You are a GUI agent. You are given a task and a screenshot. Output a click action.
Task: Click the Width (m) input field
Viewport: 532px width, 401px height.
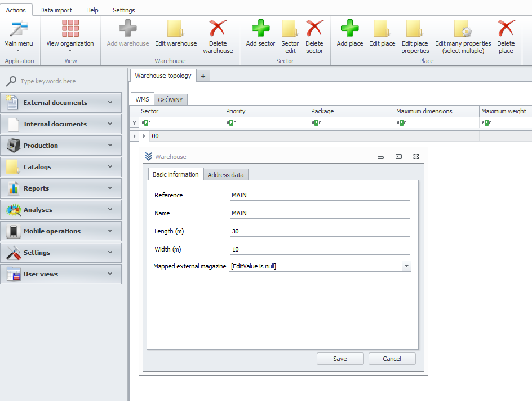tap(320, 249)
